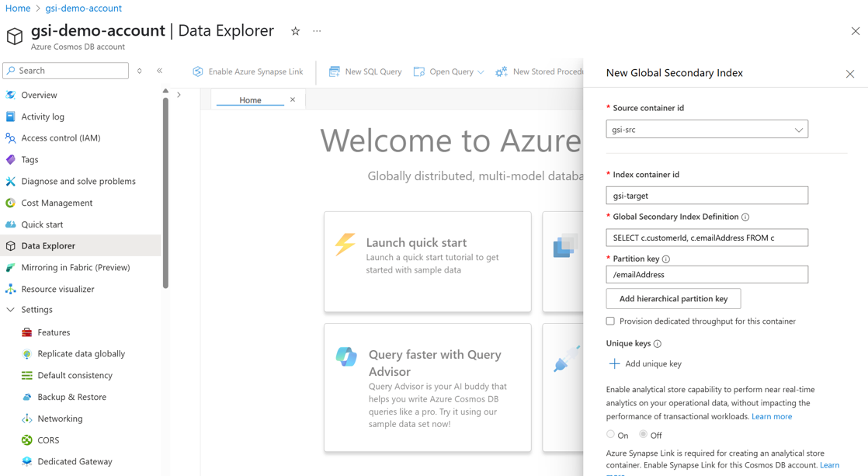Click gsi-demo-account breadcrumb link
The width and height of the screenshot is (868, 476).
pos(84,9)
